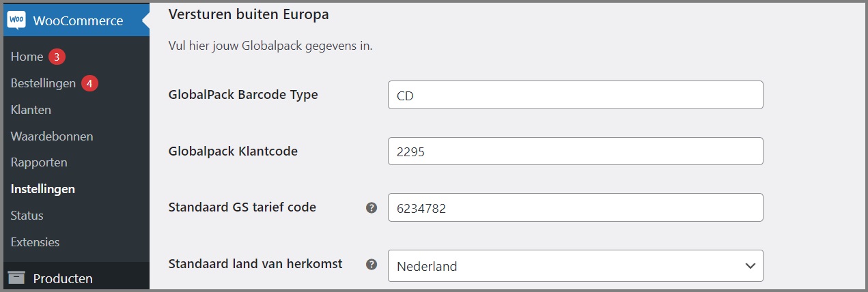The height and width of the screenshot is (292, 868).
Task: Click the Producten archive box icon
Action: [16, 278]
